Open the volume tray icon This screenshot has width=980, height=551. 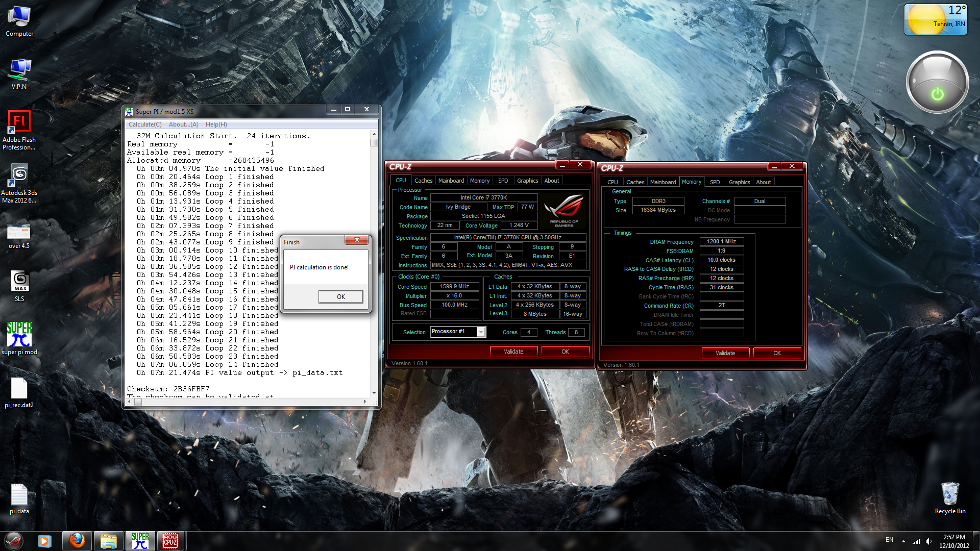point(928,541)
